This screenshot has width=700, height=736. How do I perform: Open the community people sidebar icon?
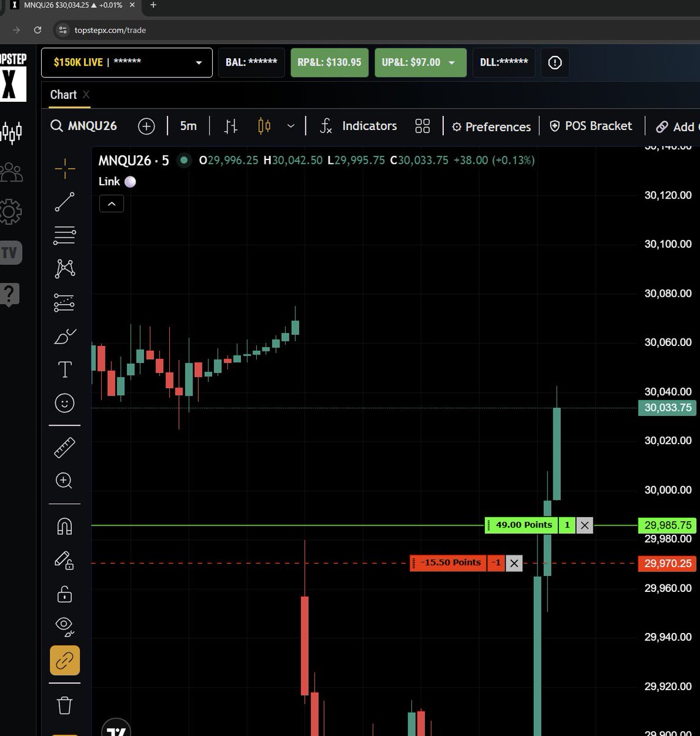(11, 172)
